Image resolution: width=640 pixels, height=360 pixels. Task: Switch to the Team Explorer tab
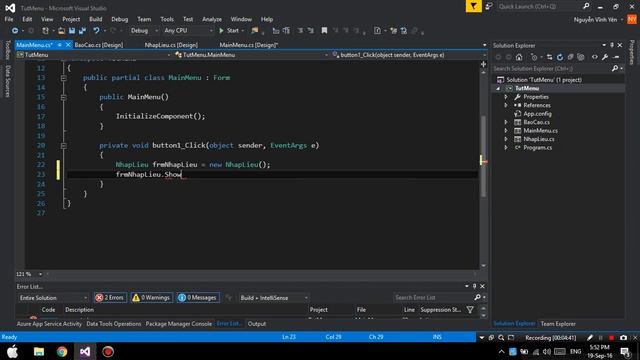tap(558, 324)
